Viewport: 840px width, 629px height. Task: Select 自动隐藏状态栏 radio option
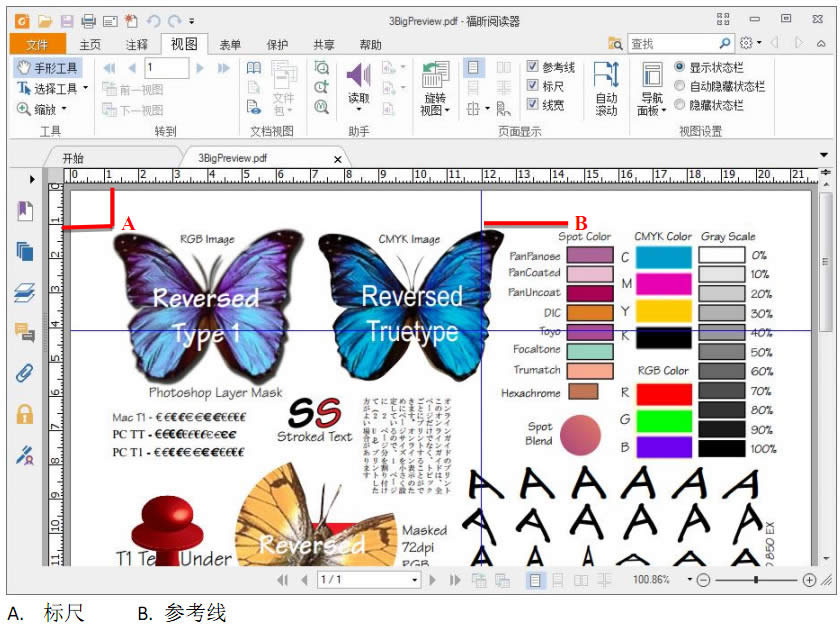tap(681, 86)
